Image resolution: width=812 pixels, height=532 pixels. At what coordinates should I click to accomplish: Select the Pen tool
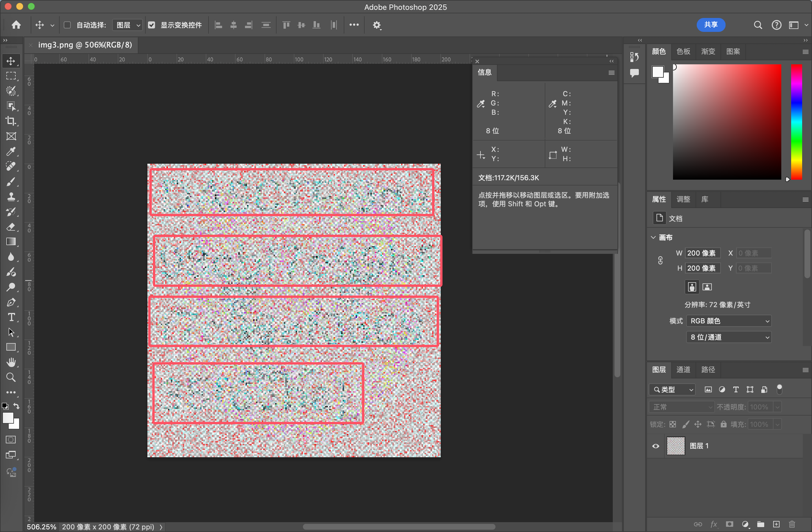pyautogui.click(x=11, y=302)
